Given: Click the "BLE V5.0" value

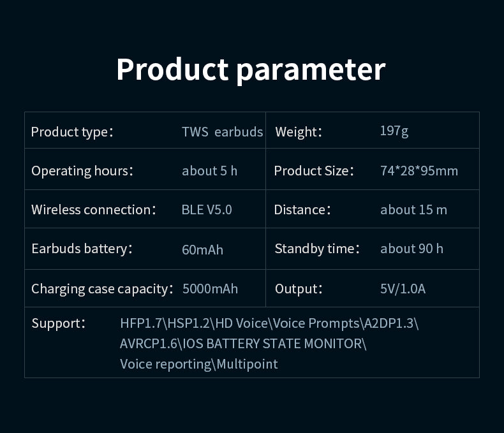Looking at the screenshot, I should click(x=207, y=210).
